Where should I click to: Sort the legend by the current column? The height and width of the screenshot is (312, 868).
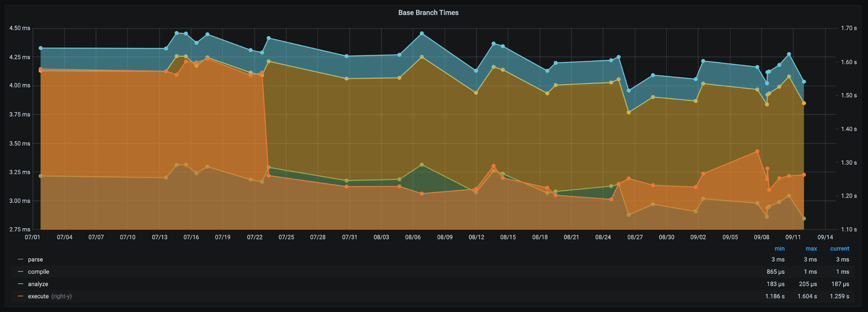click(839, 249)
